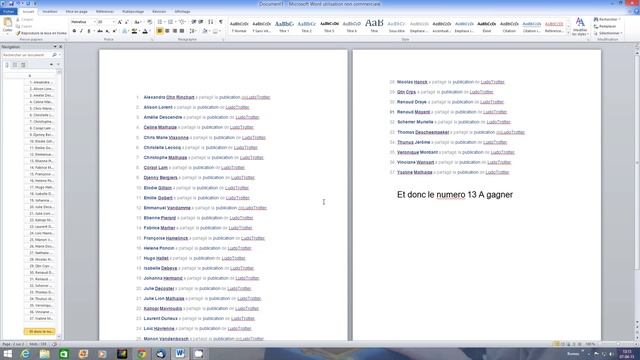This screenshot has width=640, height=360.
Task: Switch to the Publipostage tab
Action: coord(133,11)
